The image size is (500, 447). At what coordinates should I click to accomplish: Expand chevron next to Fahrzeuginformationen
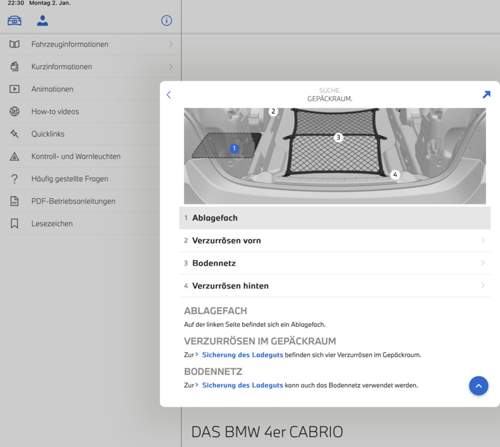click(x=171, y=44)
